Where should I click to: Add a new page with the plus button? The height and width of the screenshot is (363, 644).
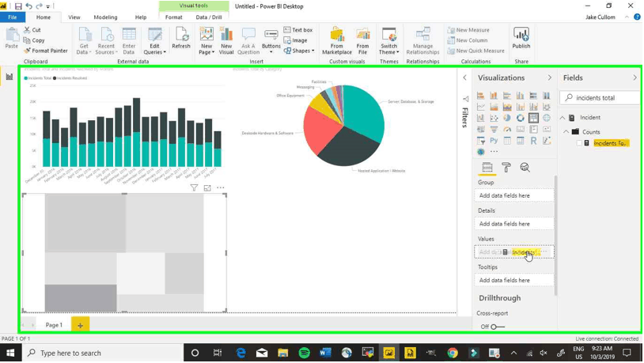click(x=80, y=325)
